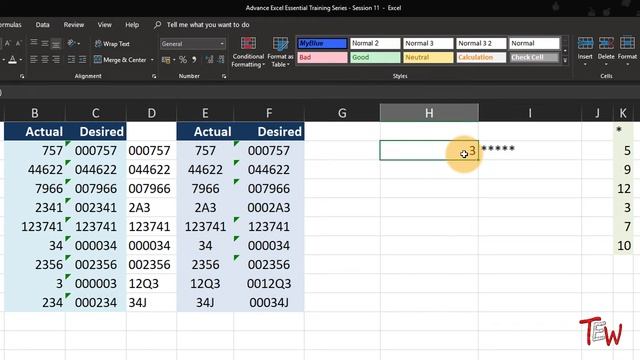The image size is (640, 360).
Task: Toggle Merge & Center
Action: click(120, 60)
